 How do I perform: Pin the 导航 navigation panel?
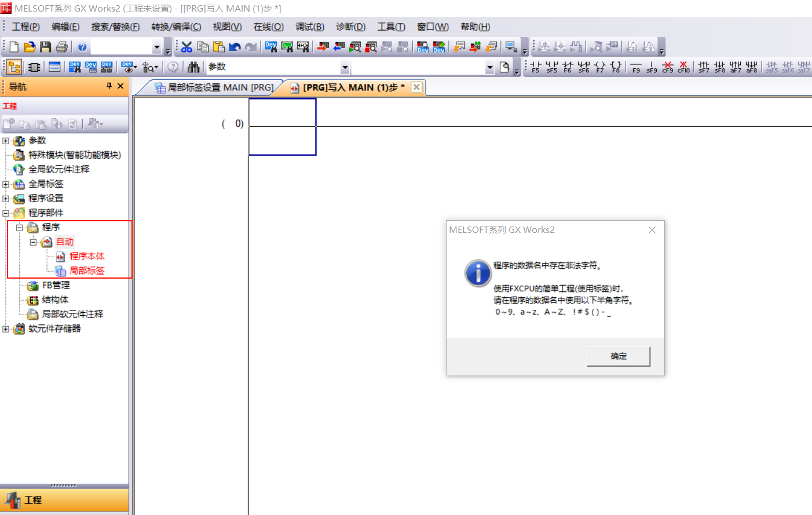tap(109, 86)
